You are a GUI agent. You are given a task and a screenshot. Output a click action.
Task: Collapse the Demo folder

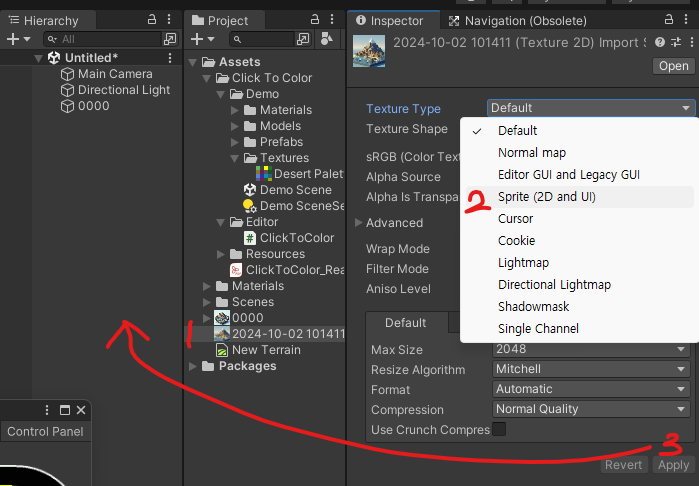[x=221, y=94]
